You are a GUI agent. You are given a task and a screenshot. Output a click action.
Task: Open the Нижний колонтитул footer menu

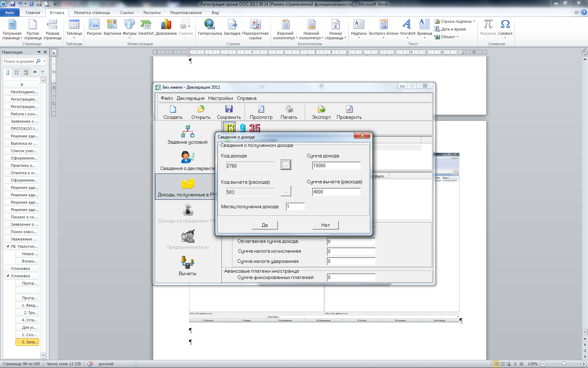pos(311,29)
